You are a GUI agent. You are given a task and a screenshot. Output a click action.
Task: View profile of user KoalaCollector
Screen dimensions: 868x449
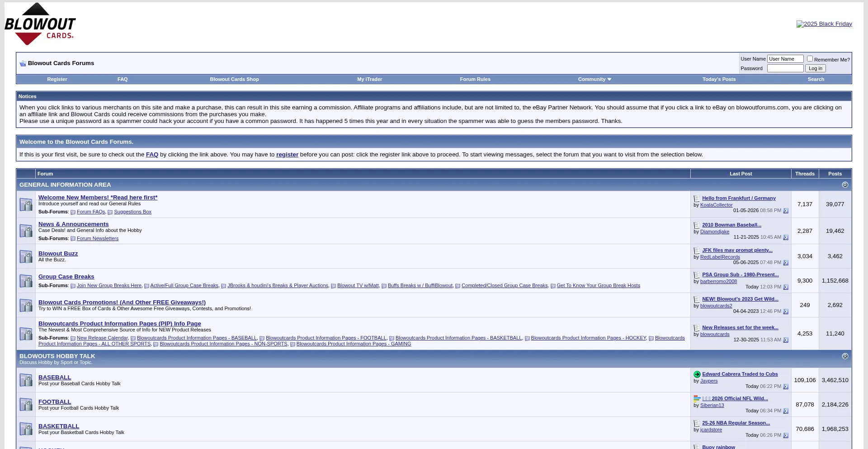coord(716,205)
